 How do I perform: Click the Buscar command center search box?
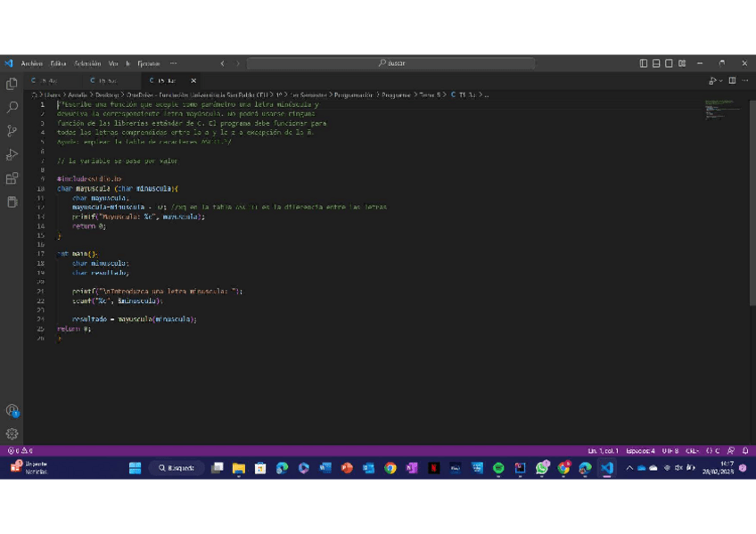(390, 63)
